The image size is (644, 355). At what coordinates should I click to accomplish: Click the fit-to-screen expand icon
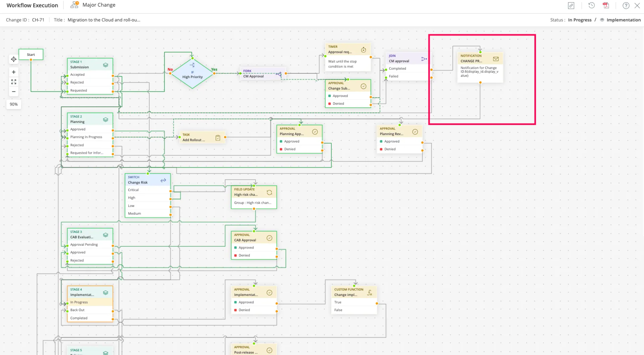pos(13,82)
